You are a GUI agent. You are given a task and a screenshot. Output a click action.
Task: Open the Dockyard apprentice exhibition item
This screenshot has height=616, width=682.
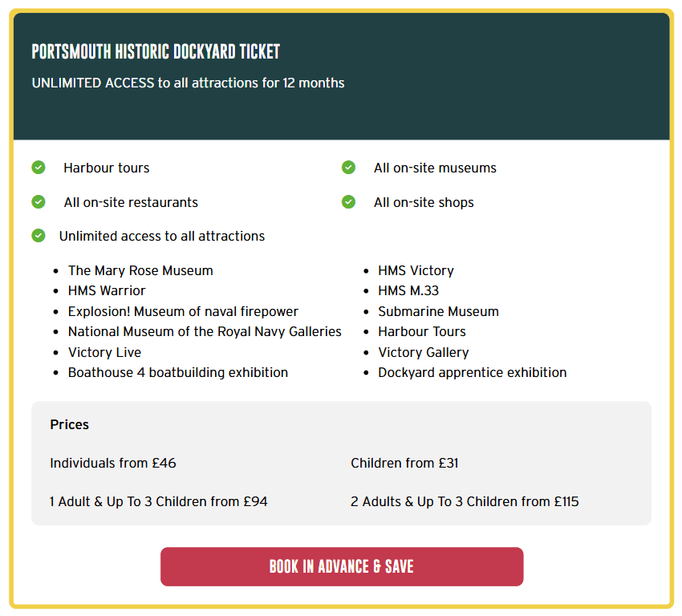[473, 372]
